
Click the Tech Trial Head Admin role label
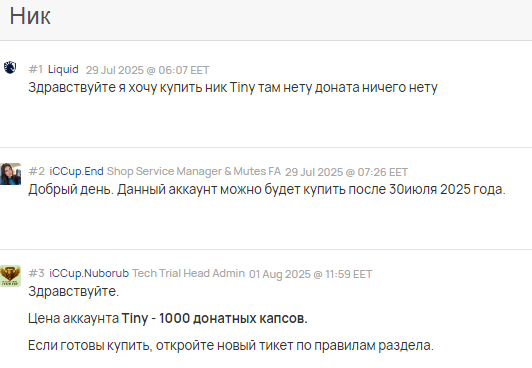(188, 273)
